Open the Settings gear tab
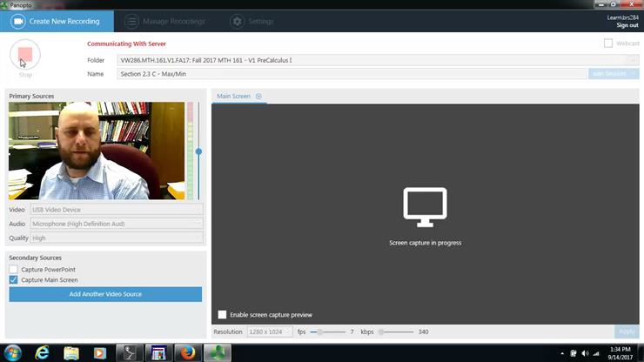Screen dimensions: 644x362 [252, 21]
